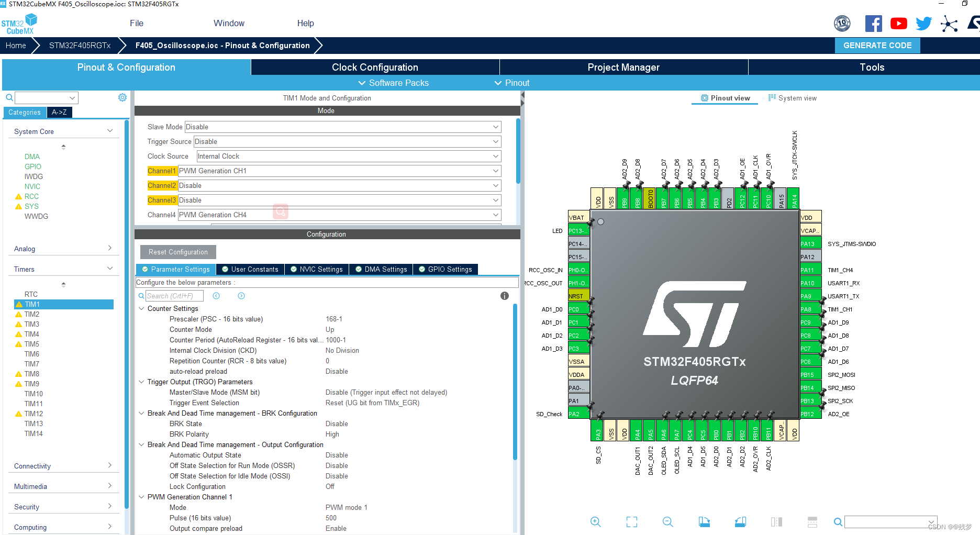
Task: Click the red magnifier overlay icon
Action: coord(281,211)
